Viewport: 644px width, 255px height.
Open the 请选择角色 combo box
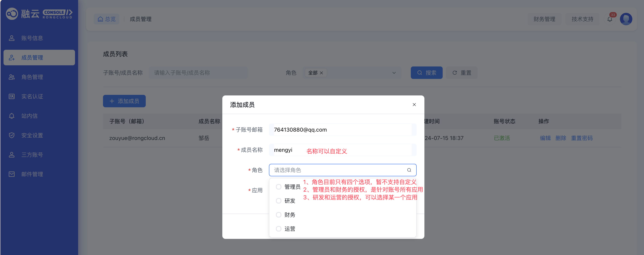click(x=340, y=170)
